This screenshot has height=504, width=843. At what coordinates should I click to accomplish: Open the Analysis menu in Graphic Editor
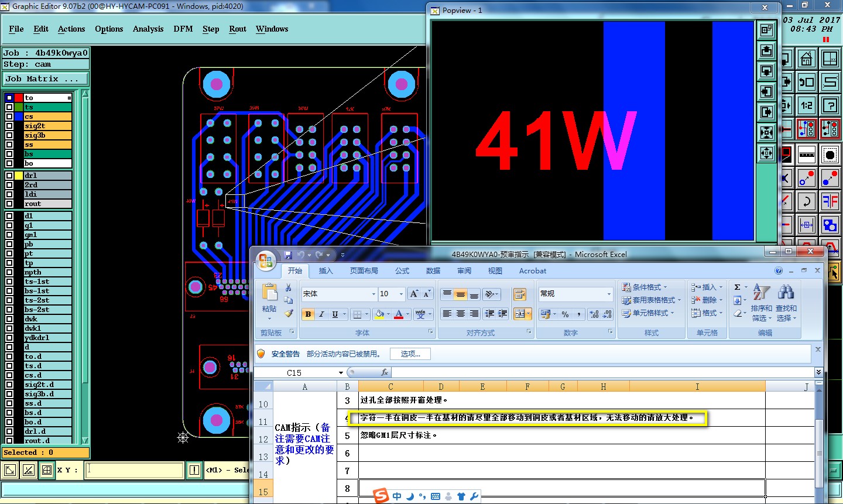(148, 29)
